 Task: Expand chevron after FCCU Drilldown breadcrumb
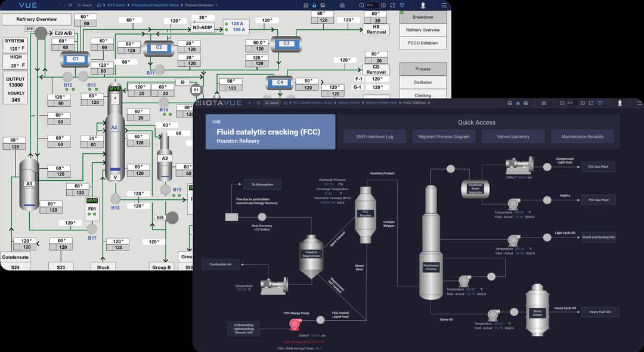tap(429, 103)
